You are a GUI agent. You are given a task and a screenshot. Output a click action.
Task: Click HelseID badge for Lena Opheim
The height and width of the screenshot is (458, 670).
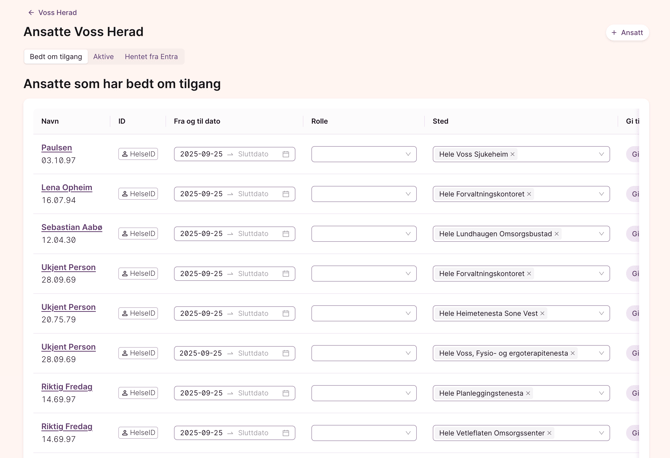tap(138, 194)
